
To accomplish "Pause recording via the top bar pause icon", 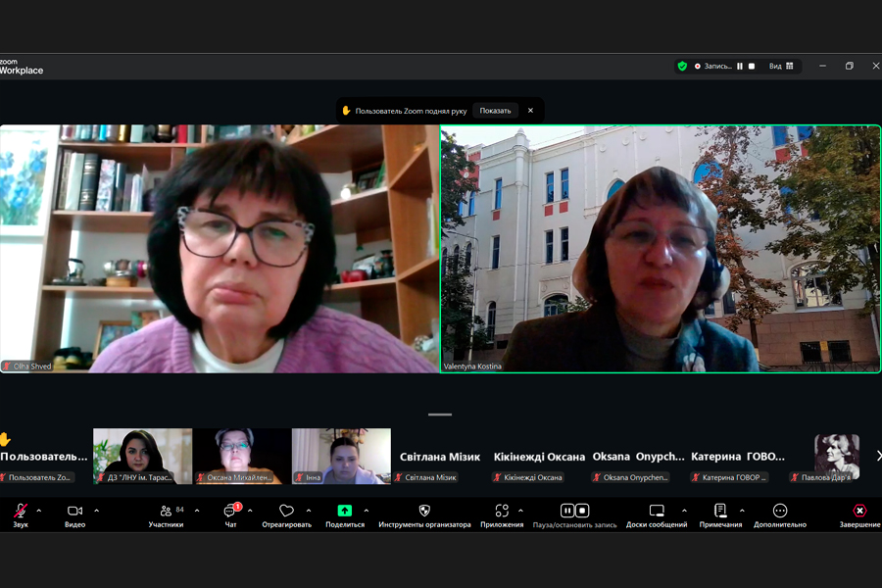I will (x=740, y=67).
